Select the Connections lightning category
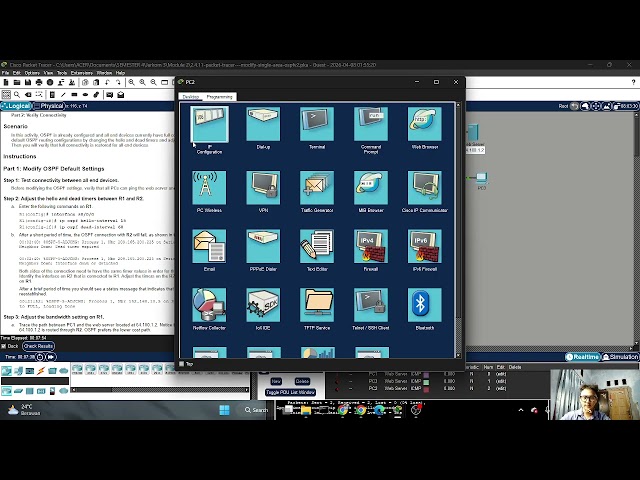 point(41,371)
